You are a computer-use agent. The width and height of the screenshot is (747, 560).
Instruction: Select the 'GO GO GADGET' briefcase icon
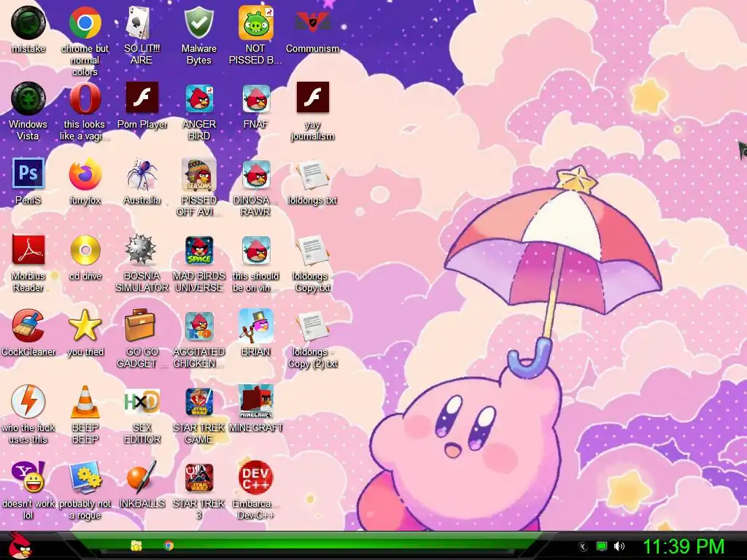coord(141,326)
